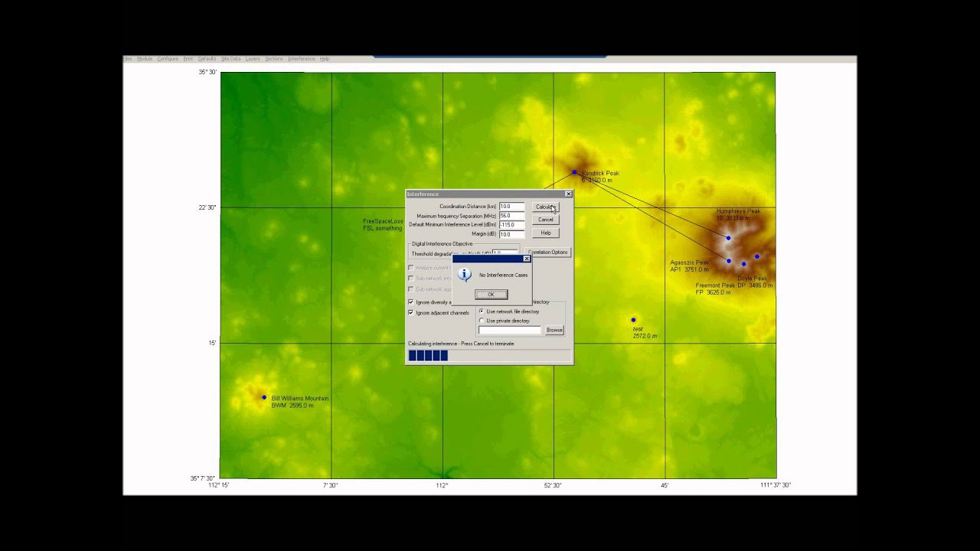Select the Humphreys Peak site marker
This screenshot has height=551, width=980.
728,238
